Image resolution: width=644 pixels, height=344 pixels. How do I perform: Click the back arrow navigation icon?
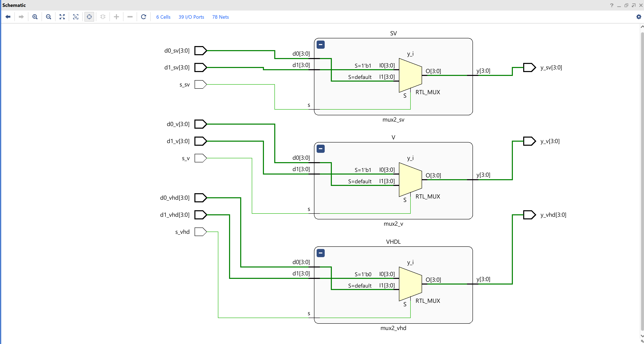8,17
